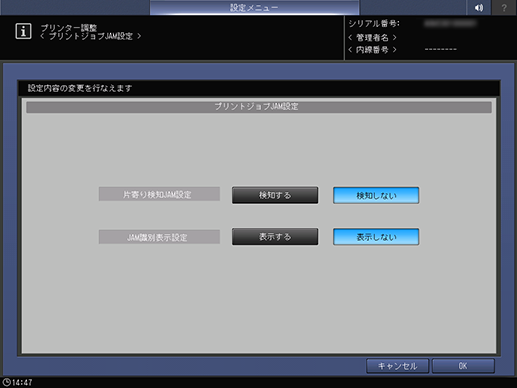Screen dimensions: 517x388
Task: Click the 設定メニュー tab at top
Action: [x=254, y=7]
